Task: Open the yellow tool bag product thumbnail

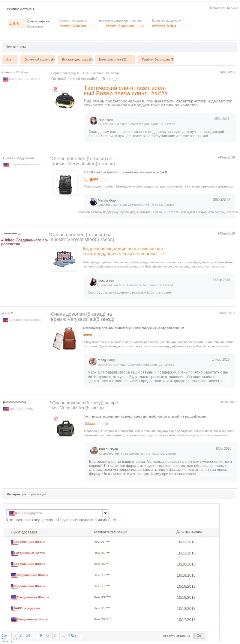Action: (65, 98)
